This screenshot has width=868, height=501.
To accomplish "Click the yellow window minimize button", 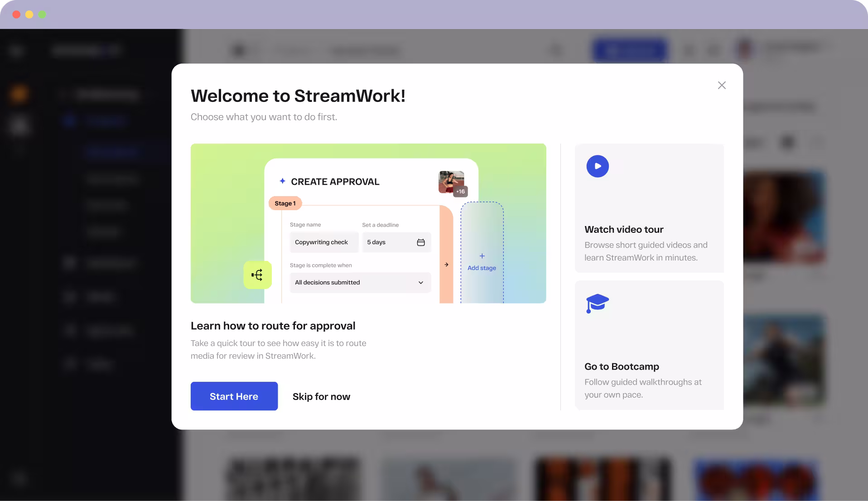I will (29, 14).
